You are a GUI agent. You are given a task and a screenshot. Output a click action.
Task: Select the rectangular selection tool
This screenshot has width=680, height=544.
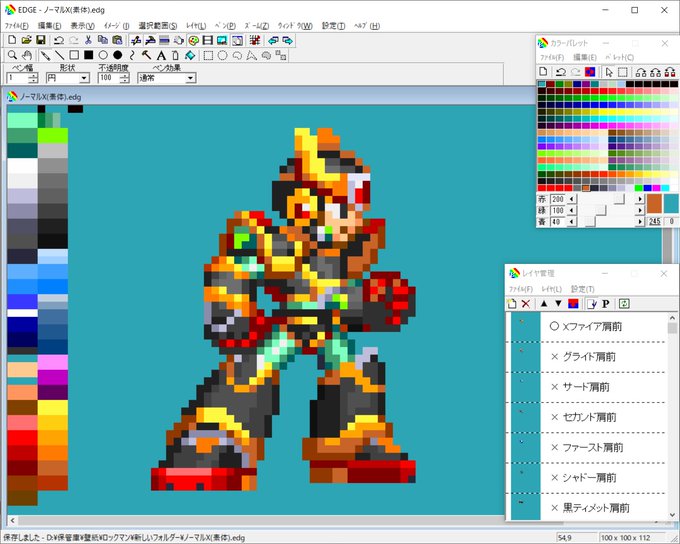tap(208, 55)
